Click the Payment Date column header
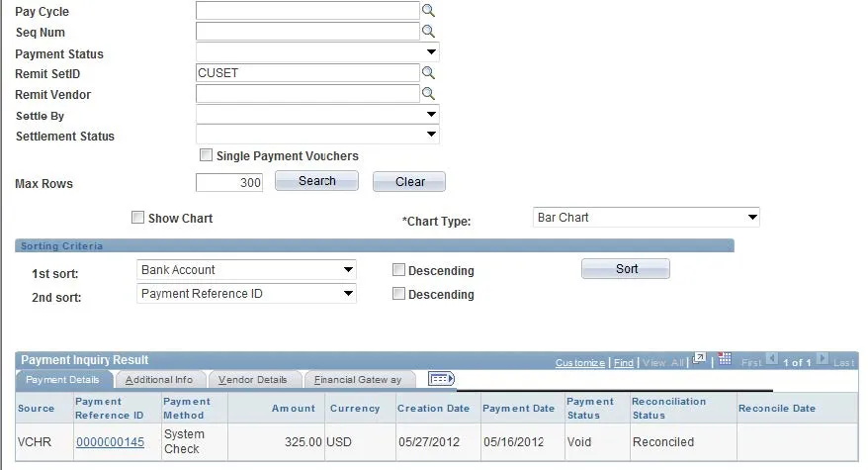This screenshot has width=868, height=470. 519,408
